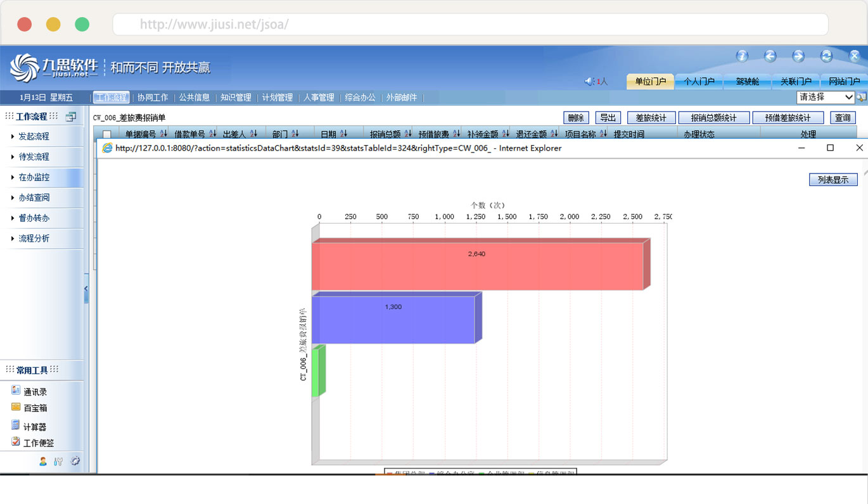Expand 流程分析 in the sidebar

pyautogui.click(x=34, y=238)
